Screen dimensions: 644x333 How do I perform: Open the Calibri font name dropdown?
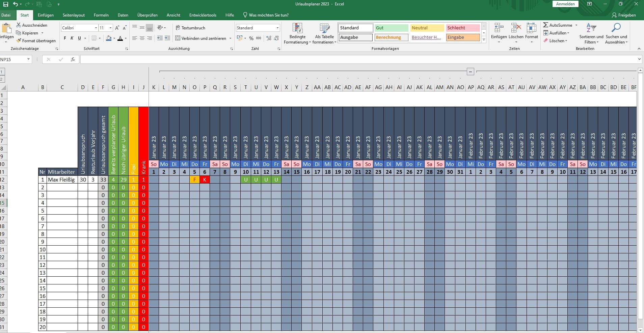(96, 28)
